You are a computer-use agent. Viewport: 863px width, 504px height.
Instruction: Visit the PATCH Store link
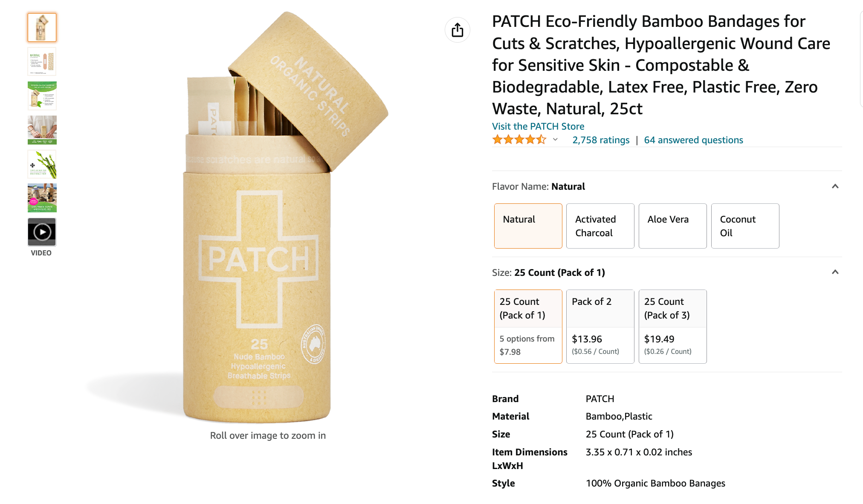[538, 126]
